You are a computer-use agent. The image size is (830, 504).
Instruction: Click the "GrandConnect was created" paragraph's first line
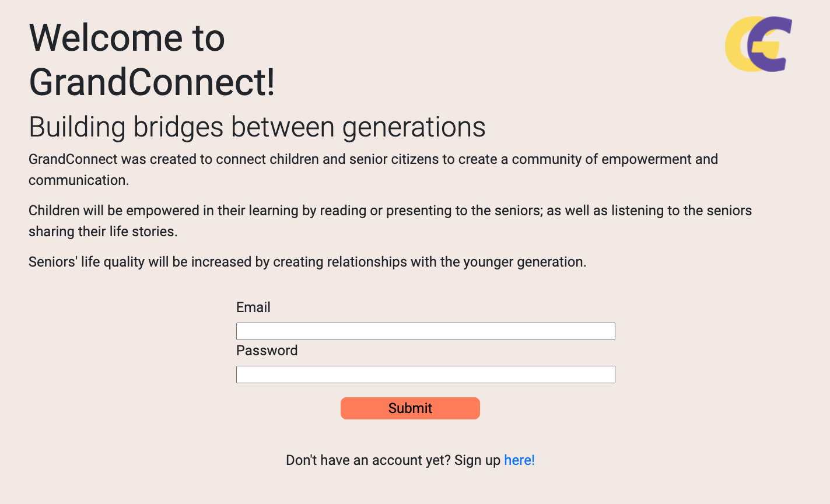pos(373,159)
